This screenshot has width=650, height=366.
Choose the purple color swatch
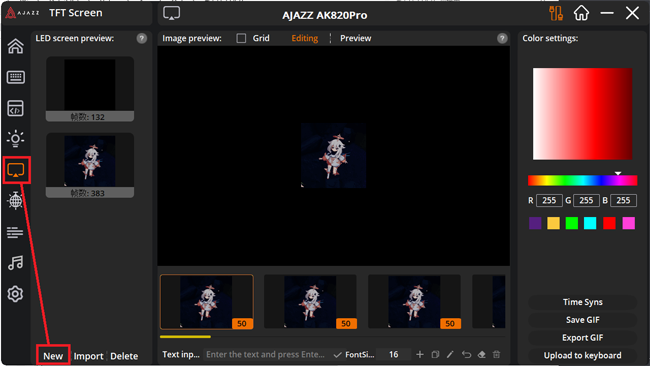[535, 223]
